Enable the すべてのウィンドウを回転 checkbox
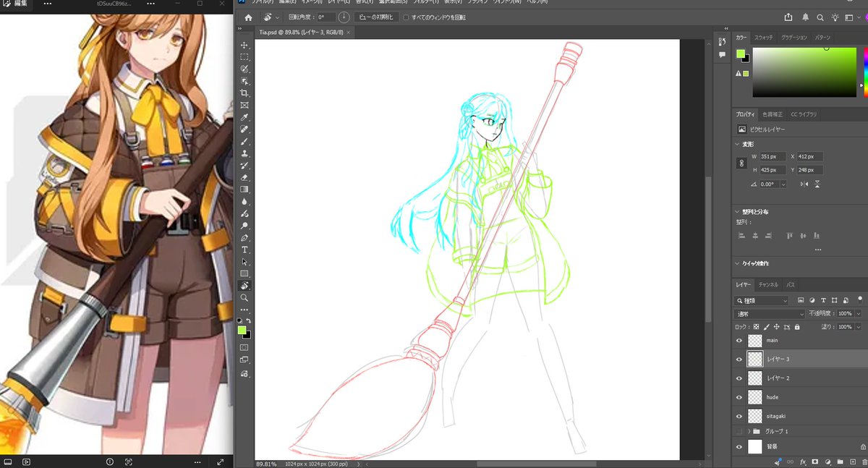868x468 pixels. [406, 17]
